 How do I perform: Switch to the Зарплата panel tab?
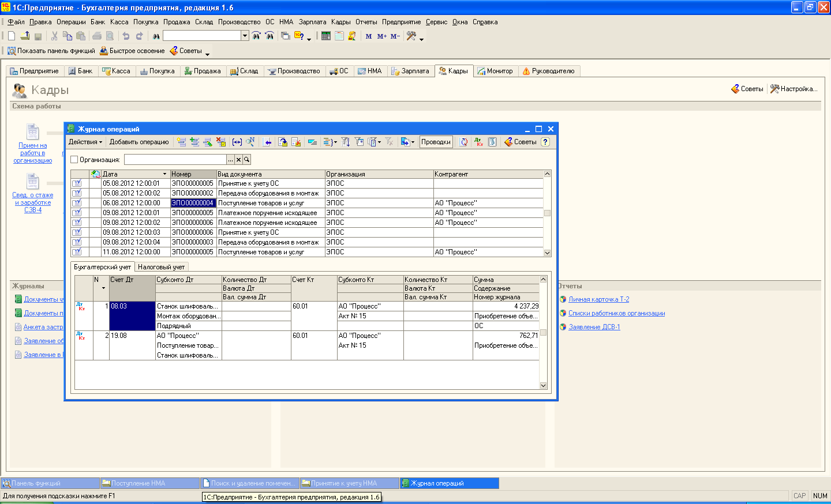410,71
